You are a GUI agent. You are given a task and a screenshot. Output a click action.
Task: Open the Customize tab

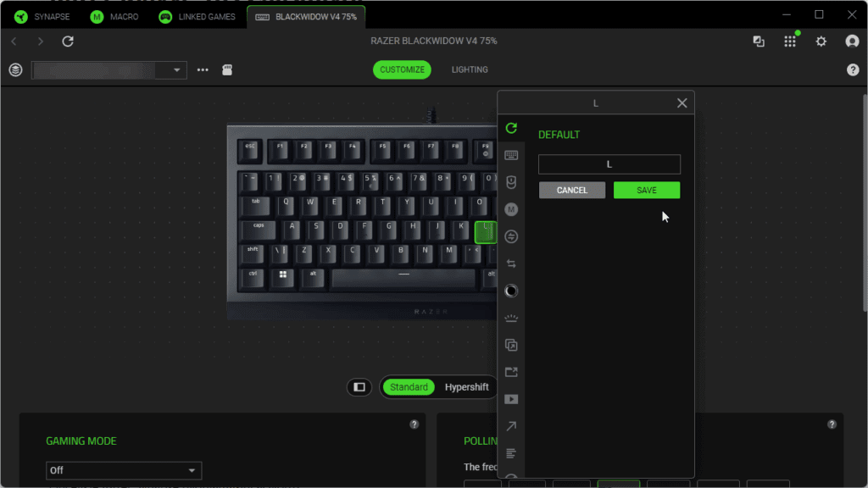click(402, 69)
